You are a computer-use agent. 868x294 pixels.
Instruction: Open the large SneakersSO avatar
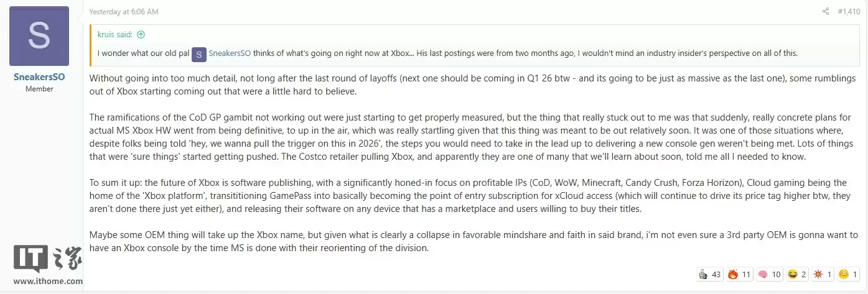pos(39,36)
